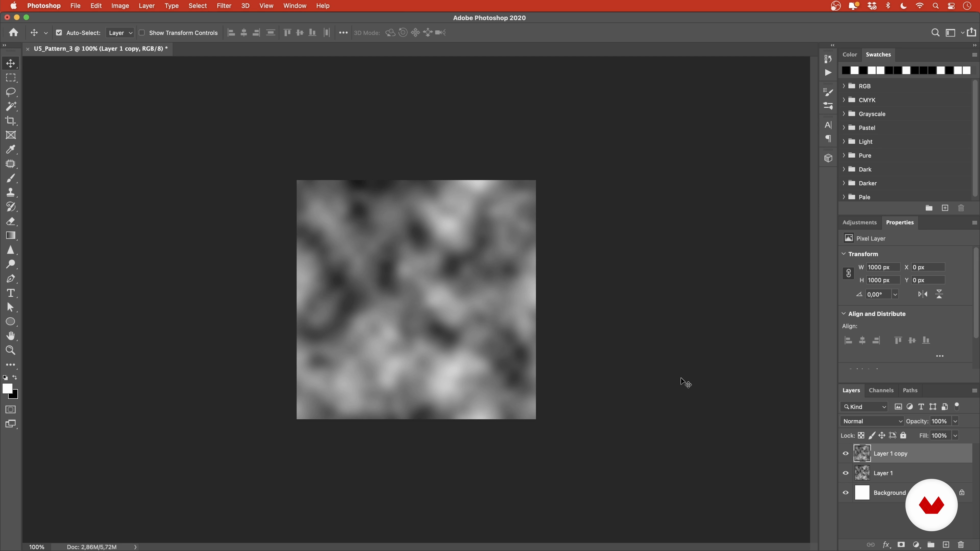Select the Ellipse shape tool

11,322
